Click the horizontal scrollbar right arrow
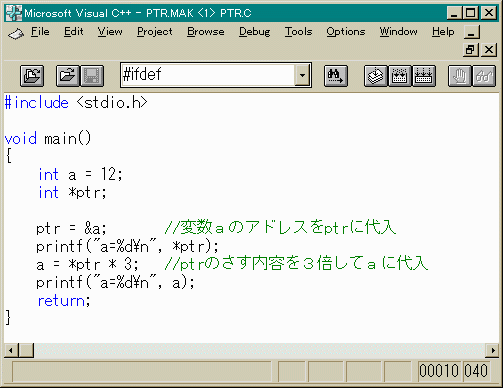Screen dimensions: 503x388 [492, 351]
